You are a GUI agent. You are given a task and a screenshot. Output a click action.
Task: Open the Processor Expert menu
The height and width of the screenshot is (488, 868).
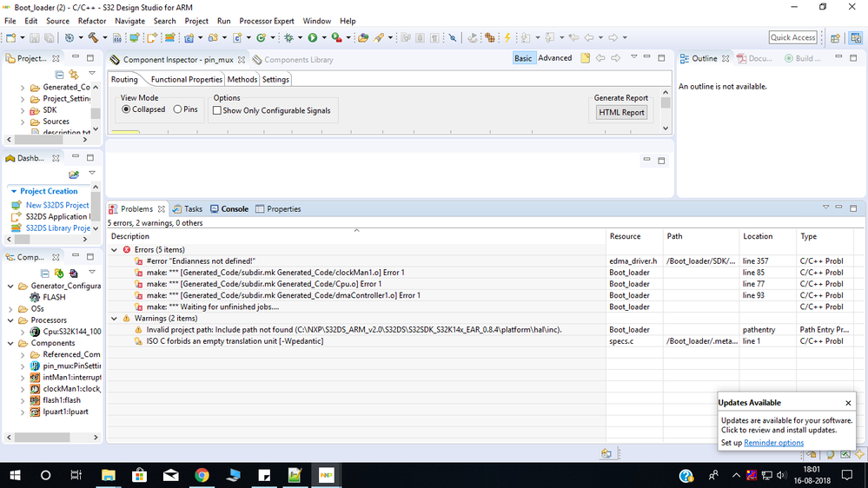tap(266, 21)
